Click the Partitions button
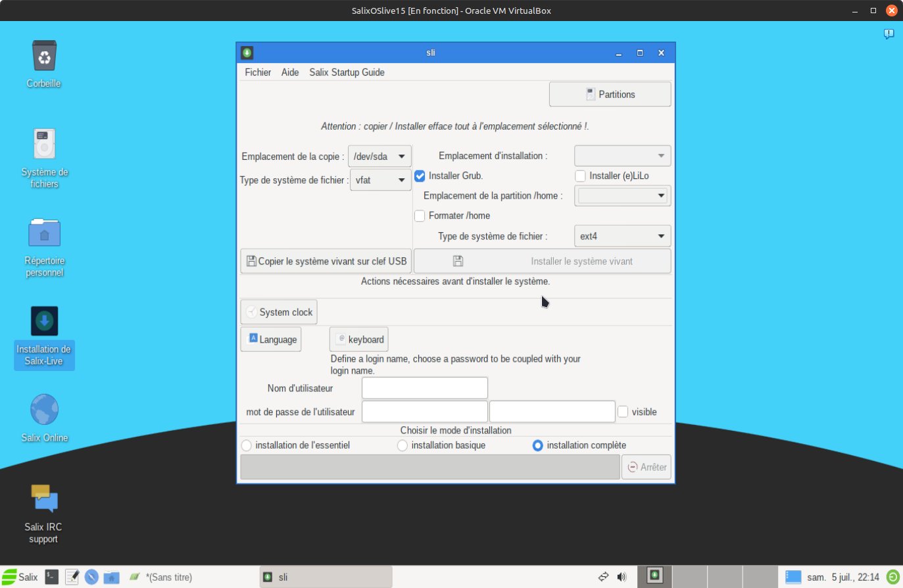This screenshot has height=588, width=903. pyautogui.click(x=610, y=95)
